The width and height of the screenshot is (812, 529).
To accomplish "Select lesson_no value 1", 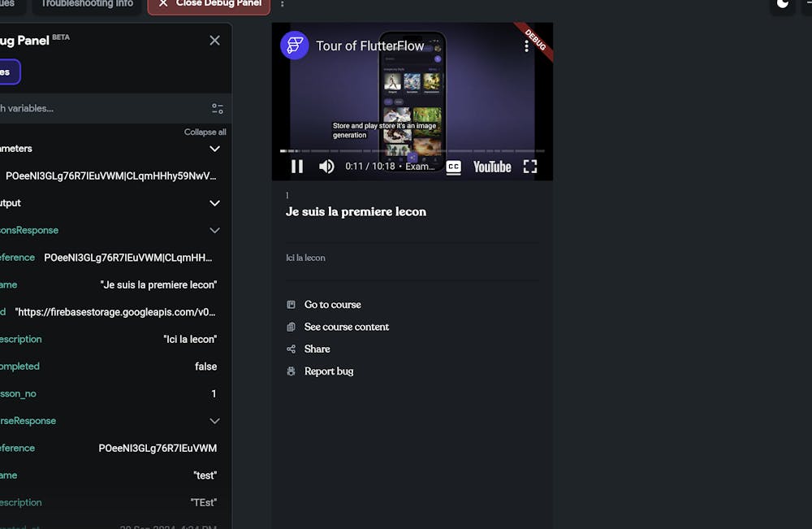I will pyautogui.click(x=214, y=394).
